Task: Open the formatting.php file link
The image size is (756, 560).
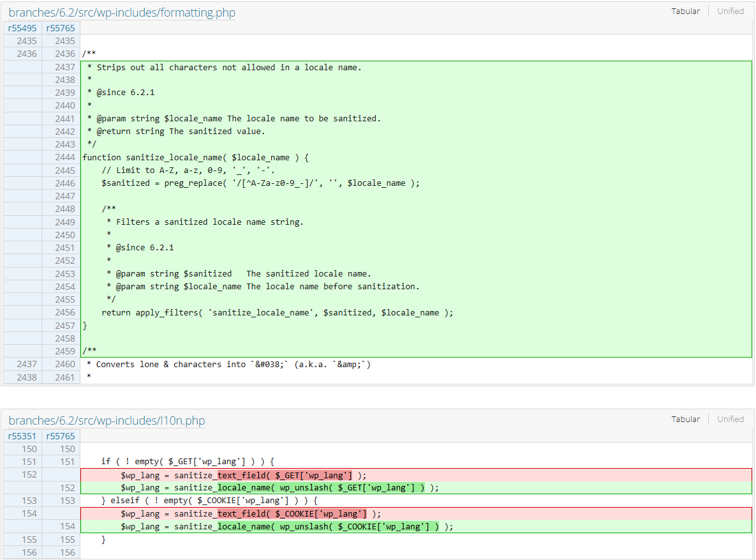Action: pos(122,13)
